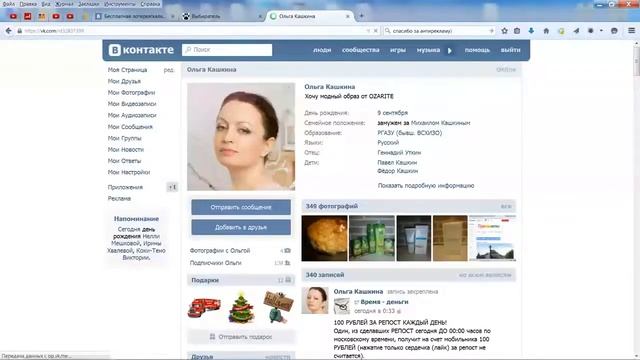Open Мои Сообщения in sidebar
This screenshot has height=360, width=640.
click(130, 127)
